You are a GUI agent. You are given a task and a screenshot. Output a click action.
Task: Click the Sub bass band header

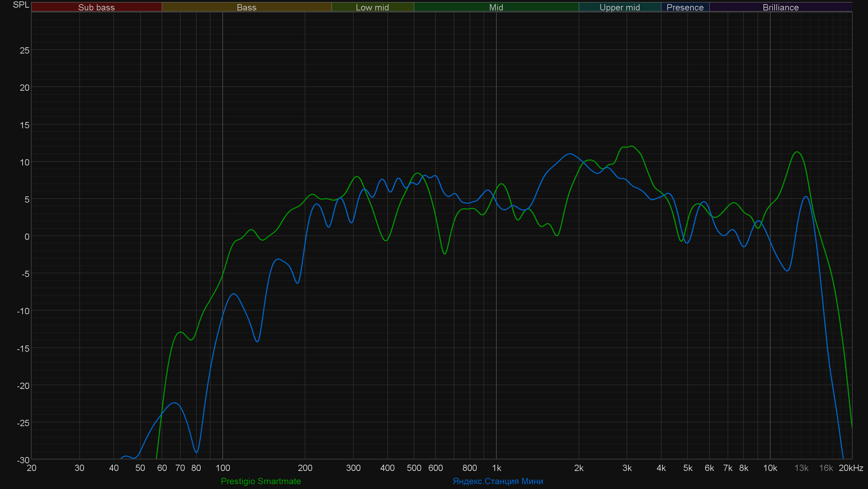(x=96, y=7)
